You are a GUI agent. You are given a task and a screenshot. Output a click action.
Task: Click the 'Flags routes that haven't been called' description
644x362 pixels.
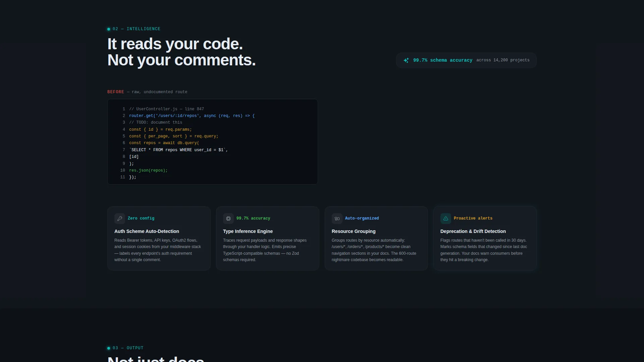tap(484, 250)
